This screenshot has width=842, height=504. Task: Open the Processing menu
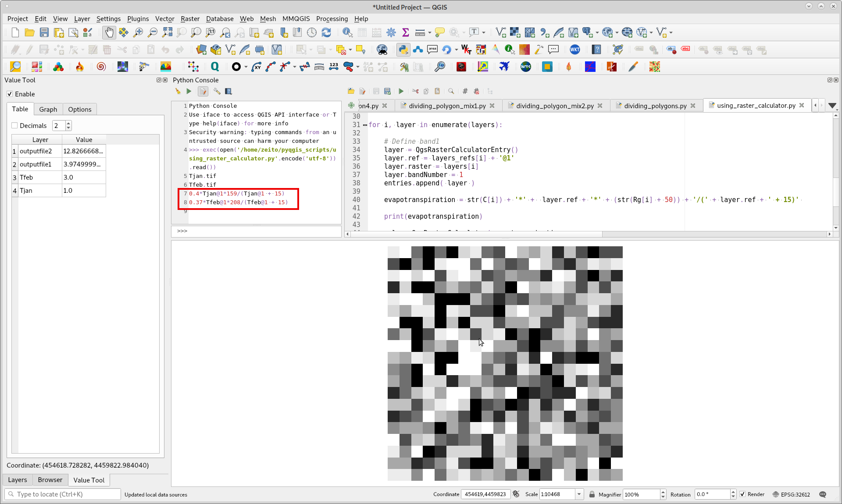pyautogui.click(x=332, y=19)
